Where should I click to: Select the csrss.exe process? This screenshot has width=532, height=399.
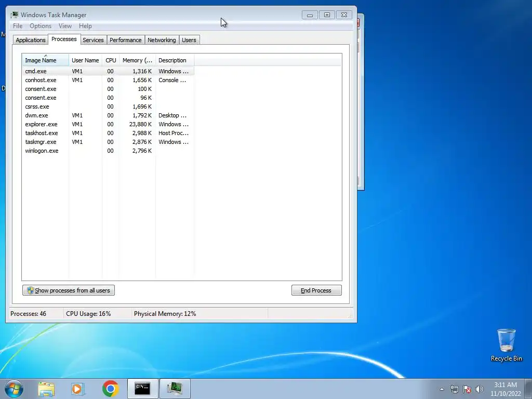pyautogui.click(x=108, y=107)
